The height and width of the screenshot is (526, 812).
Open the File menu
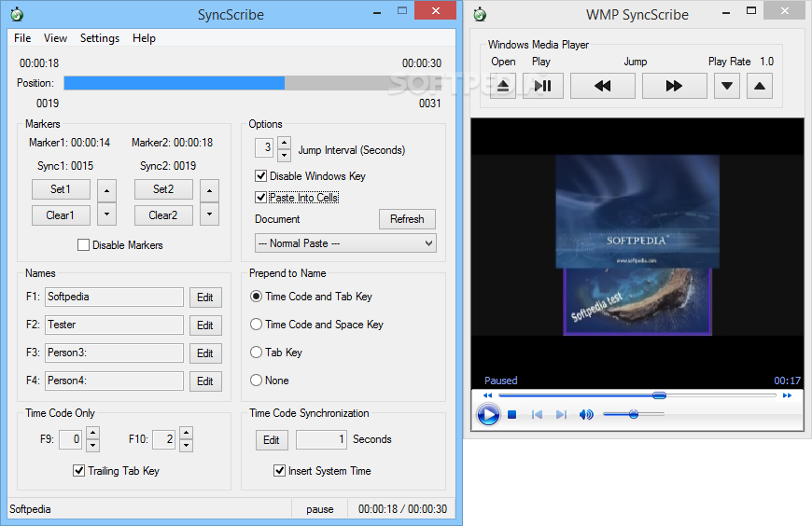pos(22,38)
